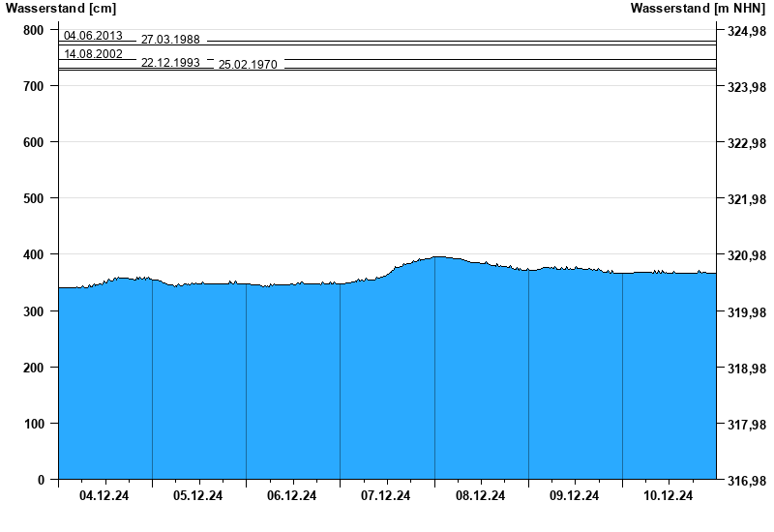
Task: Select the 14.08.2002 high water label
Action: pos(93,54)
